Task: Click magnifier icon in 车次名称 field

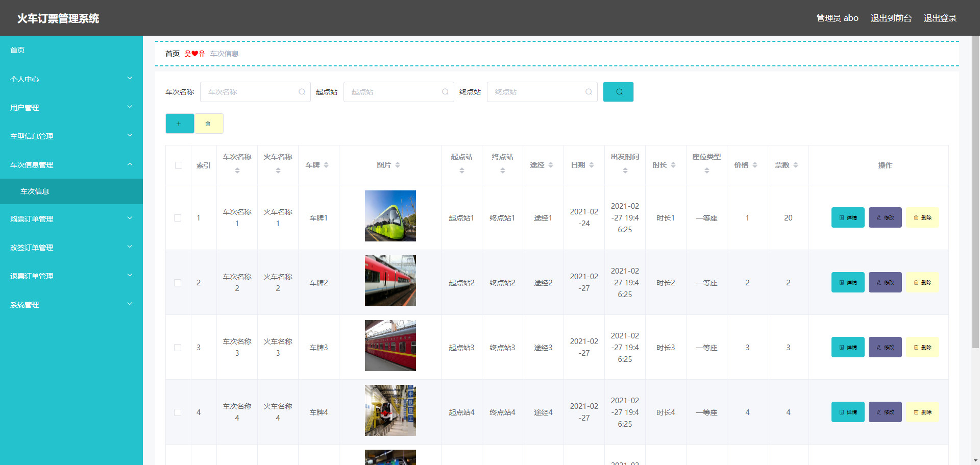Action: [302, 92]
